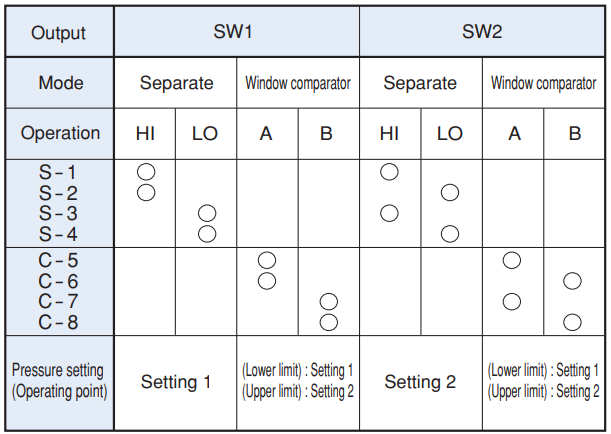Select the Window comparator mode under SW2

click(x=543, y=83)
